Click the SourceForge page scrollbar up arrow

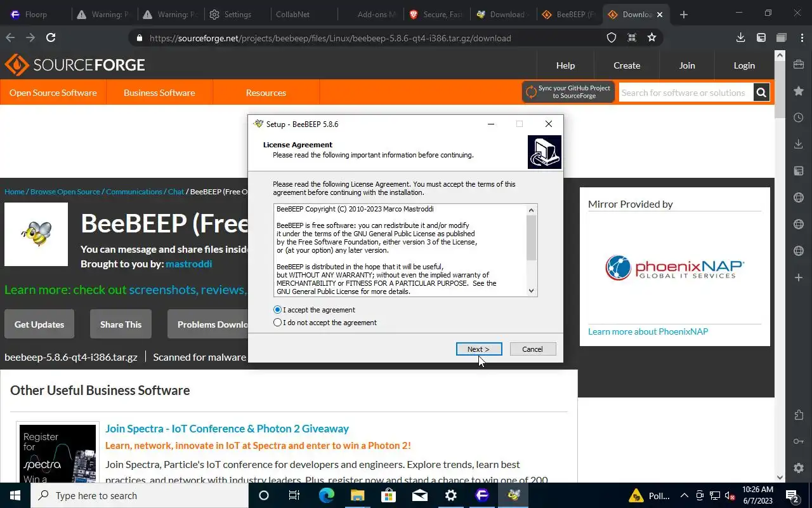click(780, 56)
